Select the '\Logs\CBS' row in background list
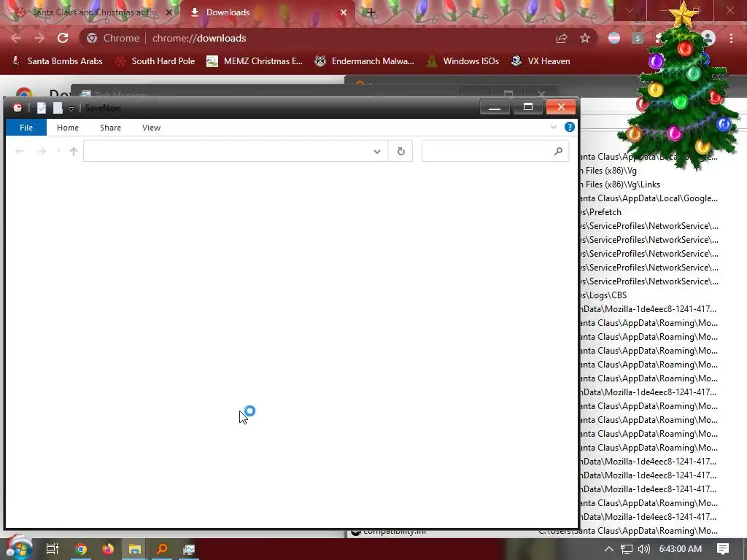 click(603, 295)
